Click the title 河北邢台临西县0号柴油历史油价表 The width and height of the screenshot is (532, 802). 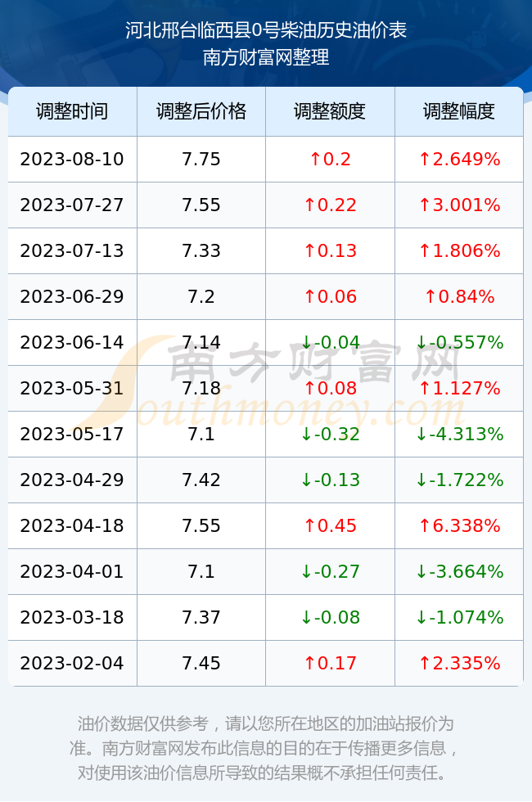266,31
